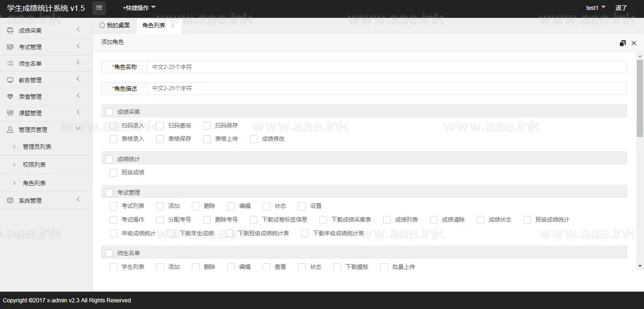
Task: Check the 成绩修改 checkbox
Action: tap(254, 139)
